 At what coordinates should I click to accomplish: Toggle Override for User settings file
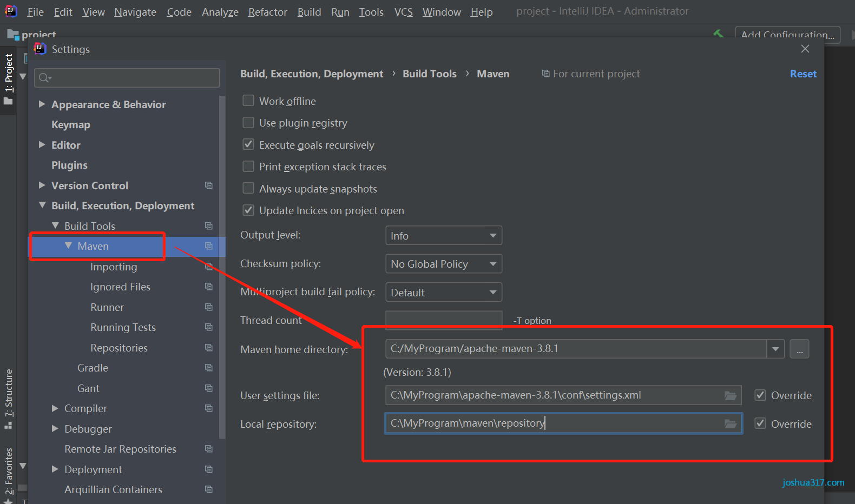[x=760, y=395]
